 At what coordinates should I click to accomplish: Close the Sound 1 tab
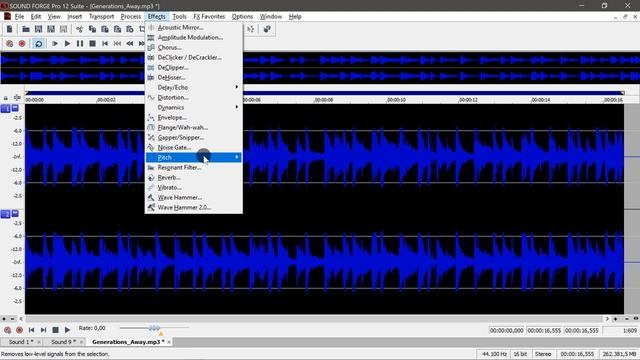pyautogui.click(x=39, y=342)
